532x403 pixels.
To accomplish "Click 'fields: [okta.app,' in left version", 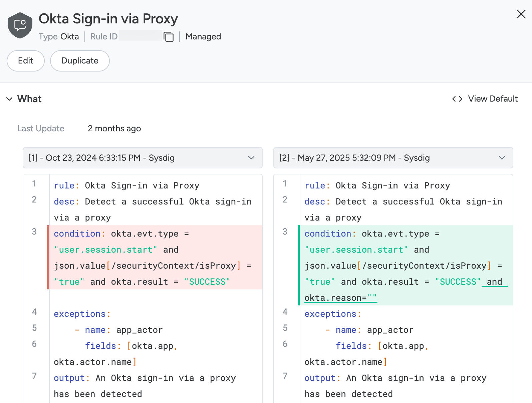I will click(x=131, y=346).
